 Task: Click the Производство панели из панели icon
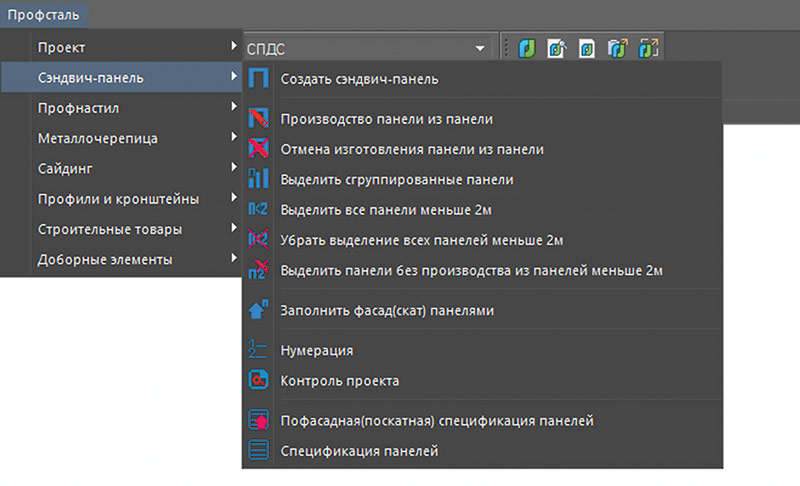[x=259, y=119]
